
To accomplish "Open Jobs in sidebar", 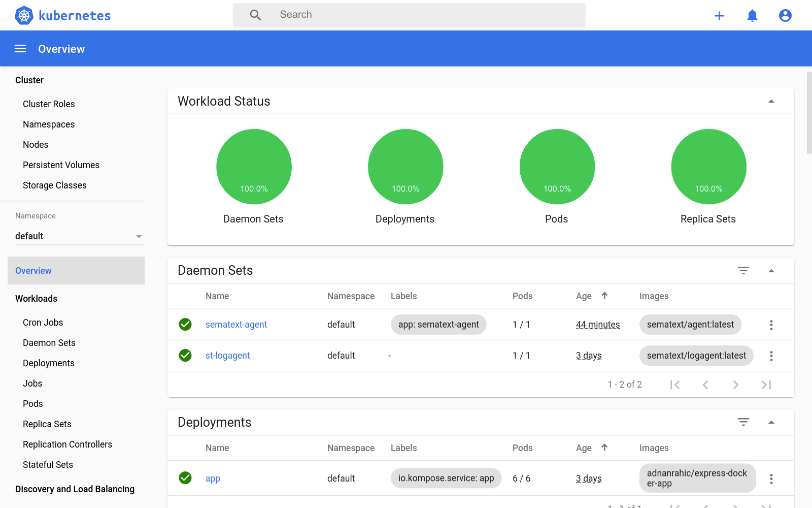I will pos(32,384).
